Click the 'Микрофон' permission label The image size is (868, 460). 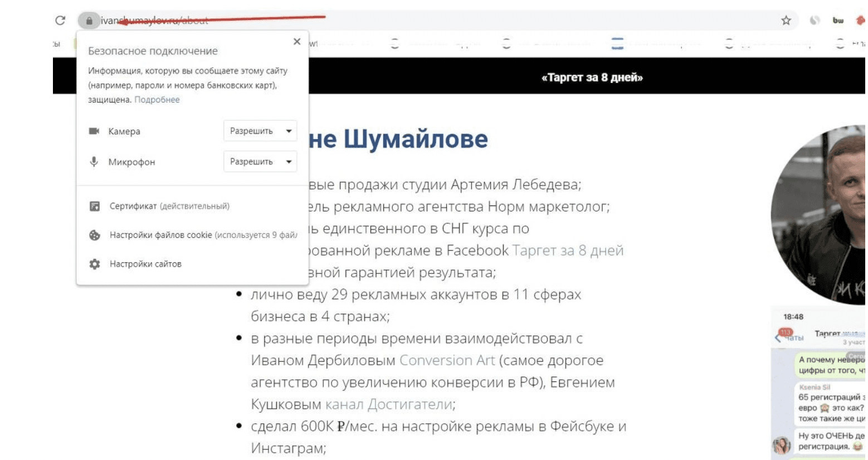point(131,162)
